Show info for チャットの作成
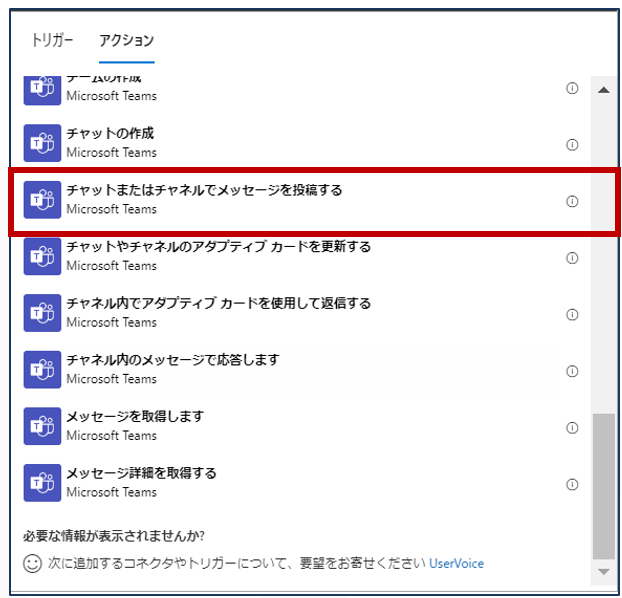 point(572,145)
